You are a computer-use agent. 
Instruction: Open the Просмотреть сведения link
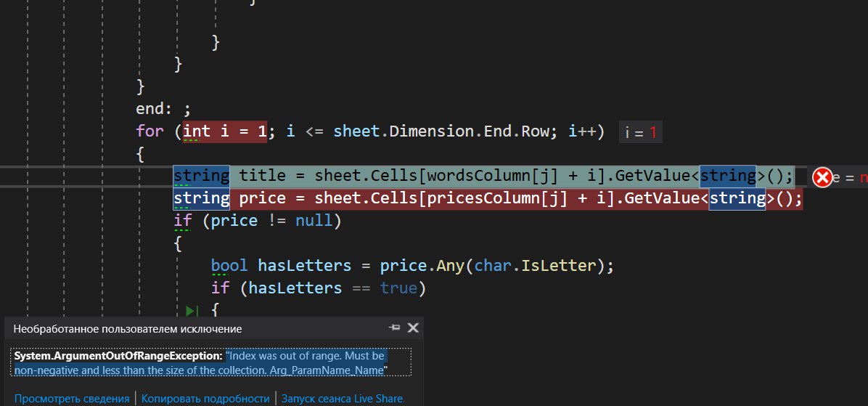click(x=72, y=398)
